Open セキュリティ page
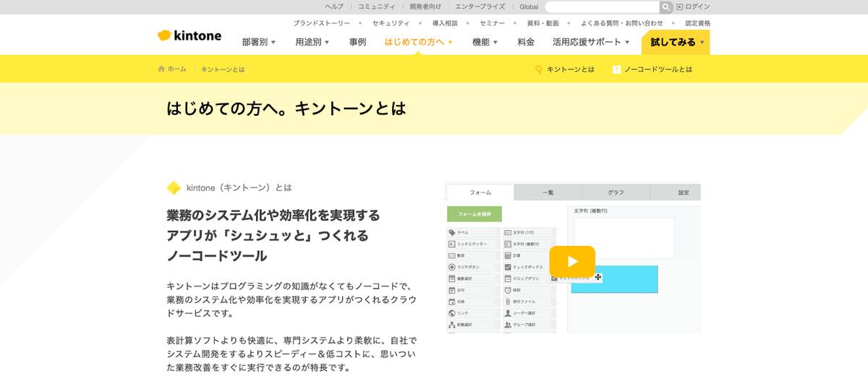868x379 pixels. 391,23
